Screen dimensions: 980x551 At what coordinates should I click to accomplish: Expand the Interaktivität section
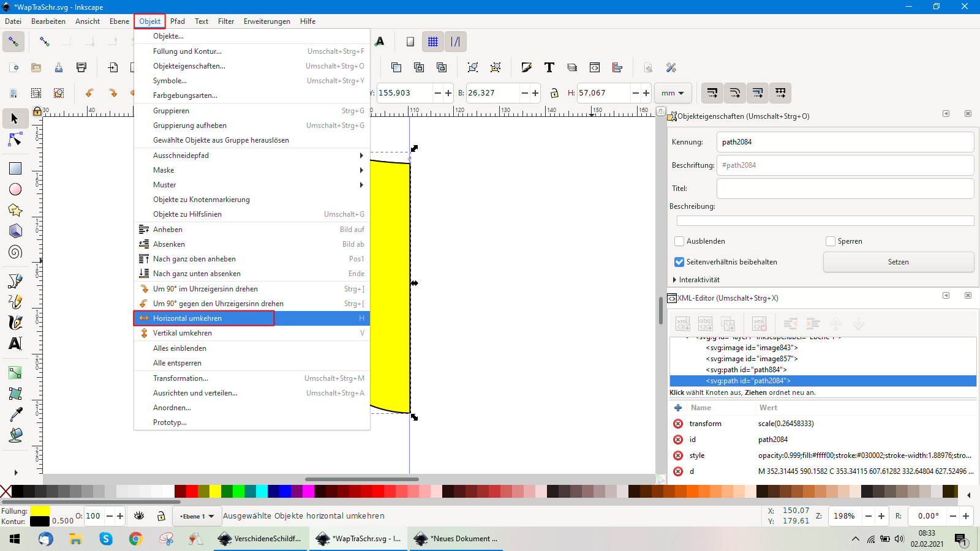click(675, 280)
